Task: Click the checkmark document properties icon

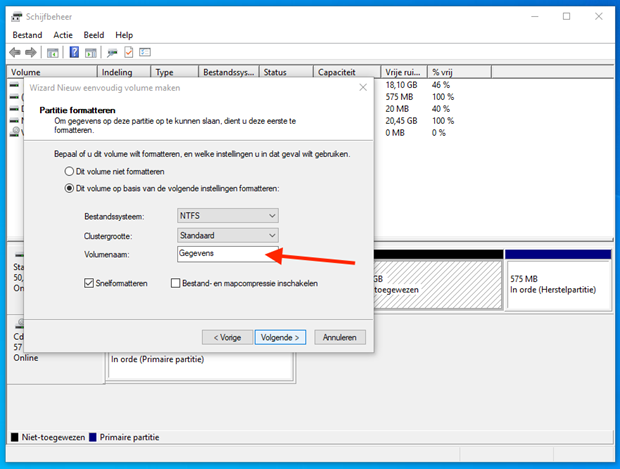Action: (129, 52)
